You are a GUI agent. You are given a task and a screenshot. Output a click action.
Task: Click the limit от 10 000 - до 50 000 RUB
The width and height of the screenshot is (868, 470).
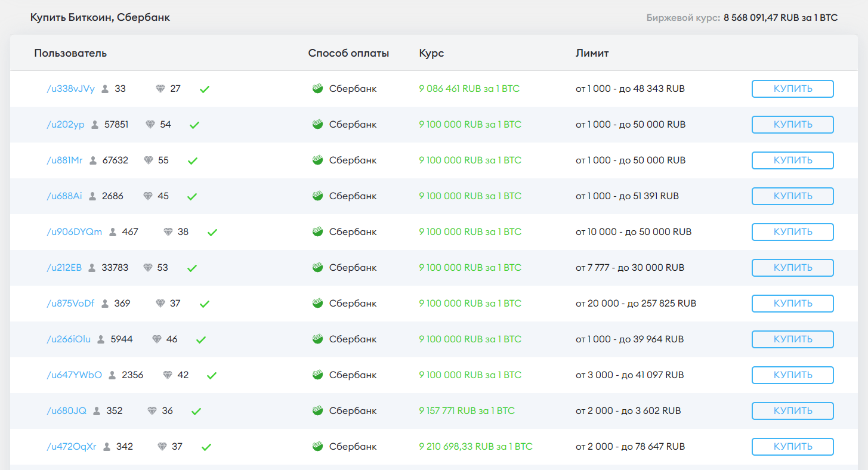point(633,232)
